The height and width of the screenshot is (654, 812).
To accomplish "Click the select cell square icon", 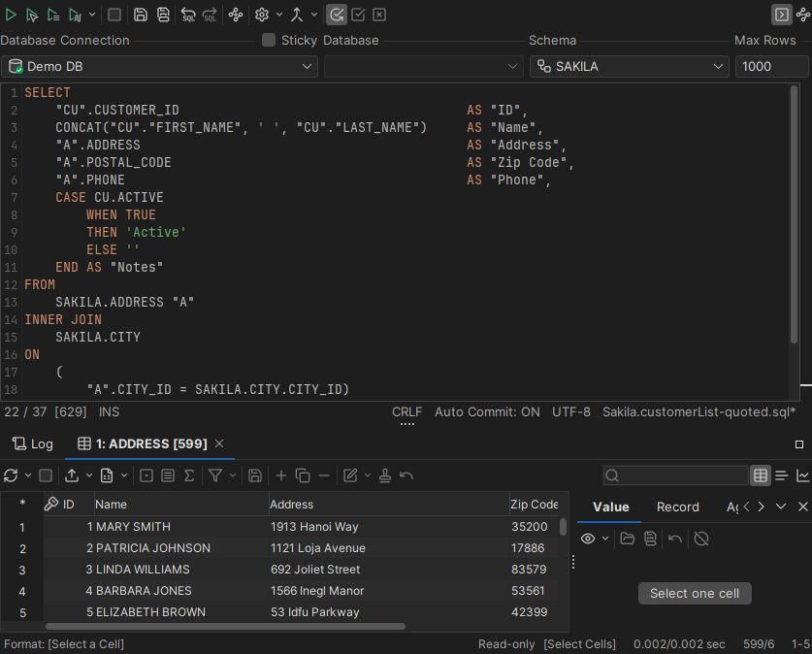I will [x=146, y=475].
